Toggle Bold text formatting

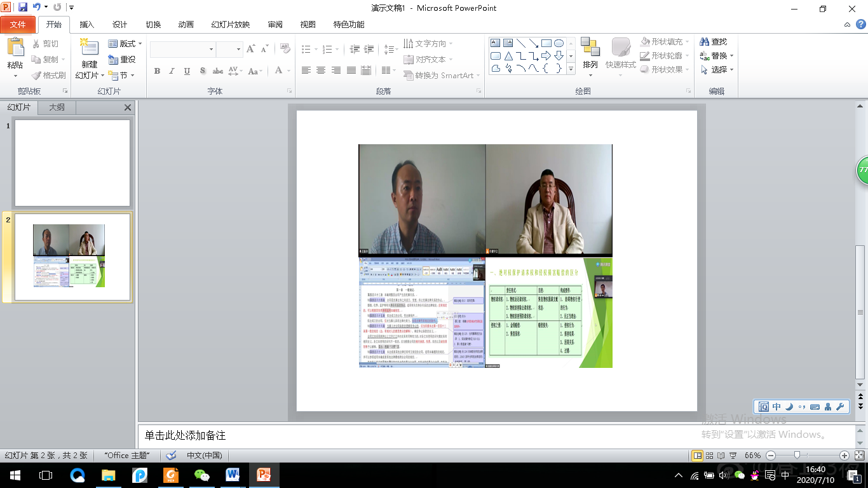tap(157, 71)
